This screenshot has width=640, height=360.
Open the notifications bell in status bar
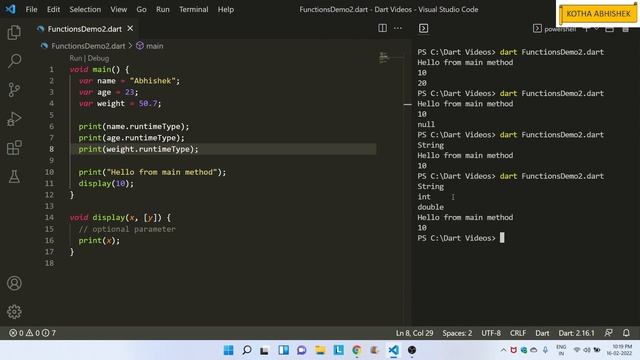626,333
